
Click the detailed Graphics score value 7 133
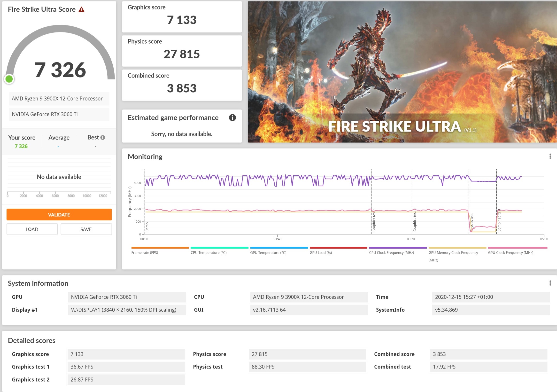pyautogui.click(x=126, y=354)
